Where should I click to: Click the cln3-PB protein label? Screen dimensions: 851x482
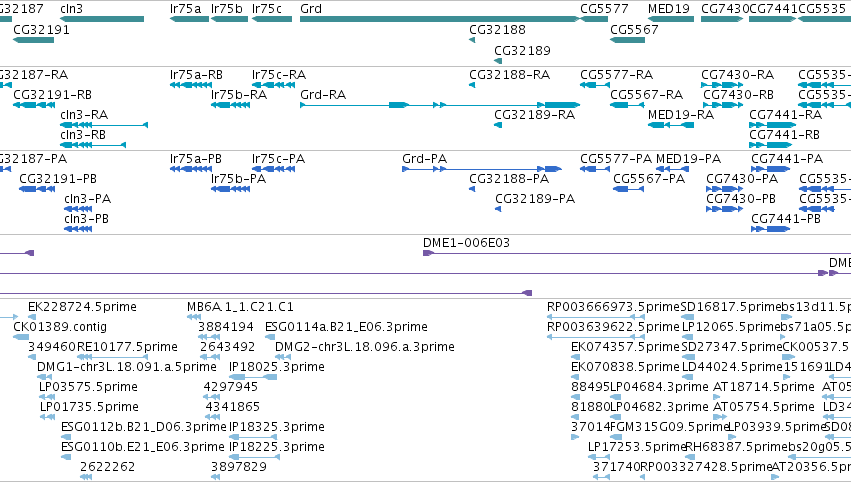(x=86, y=219)
